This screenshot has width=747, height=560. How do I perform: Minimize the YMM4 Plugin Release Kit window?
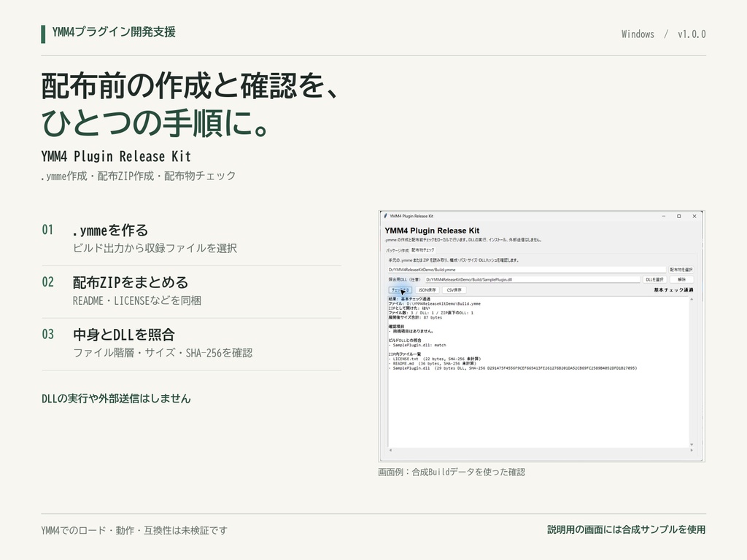pos(664,216)
